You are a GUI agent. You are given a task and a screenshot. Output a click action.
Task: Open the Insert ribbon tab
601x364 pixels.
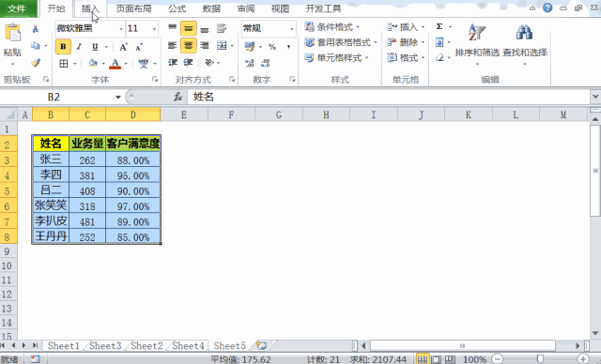click(90, 8)
